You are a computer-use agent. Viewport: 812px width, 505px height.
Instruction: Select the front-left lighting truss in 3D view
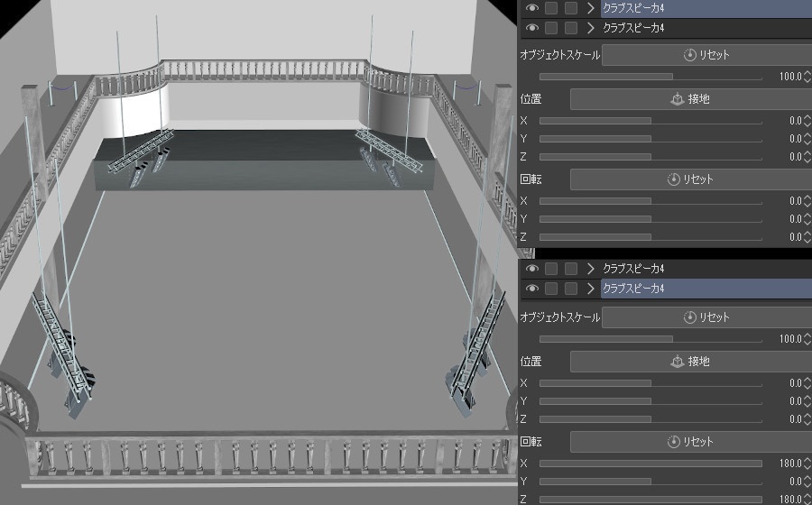62,346
